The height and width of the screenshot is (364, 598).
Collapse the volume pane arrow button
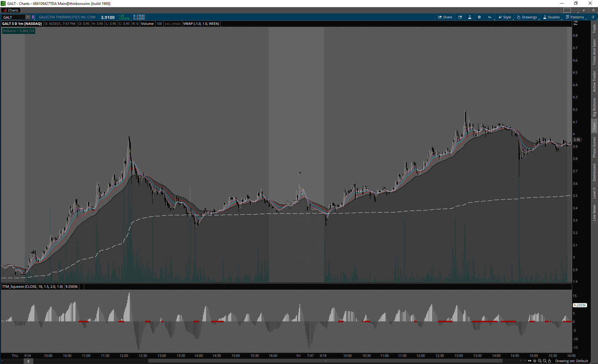[x=28, y=361]
